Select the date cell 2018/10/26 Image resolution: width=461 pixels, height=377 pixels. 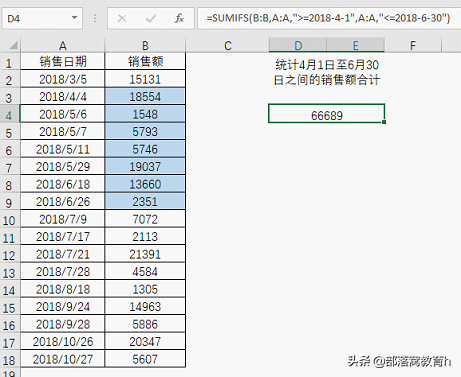pos(63,342)
